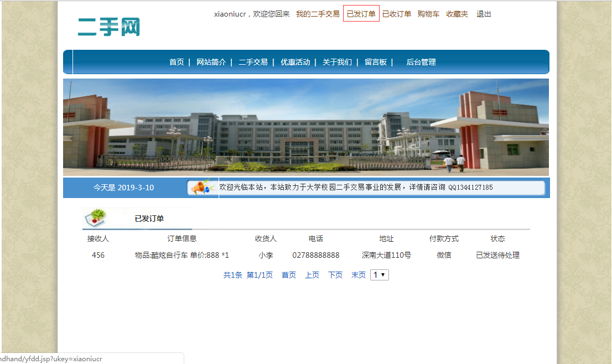Click the 接收人 column header
612x364 pixels.
[98, 239]
